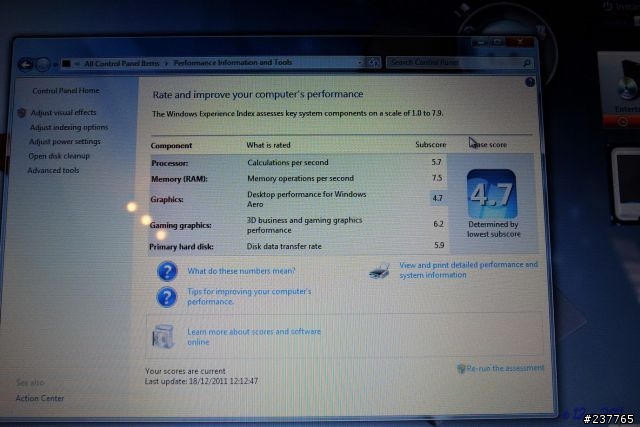Click the search magnifier icon

(527, 63)
